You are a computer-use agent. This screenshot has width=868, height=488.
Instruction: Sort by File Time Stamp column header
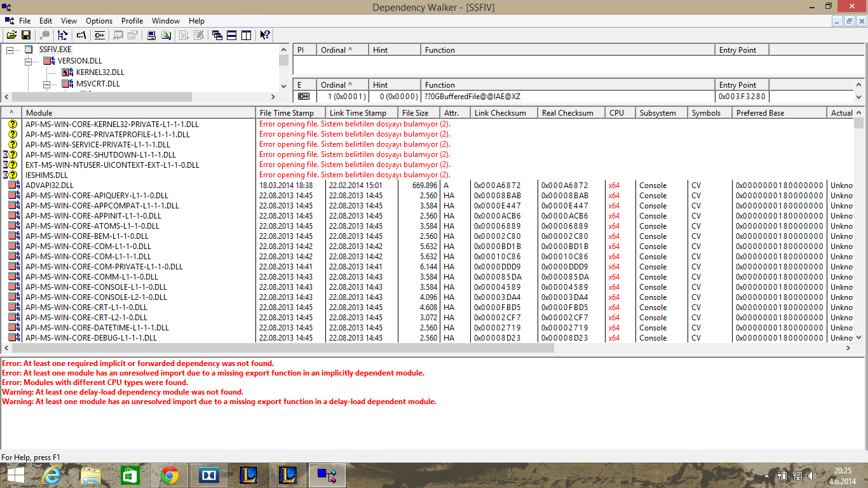click(291, 113)
